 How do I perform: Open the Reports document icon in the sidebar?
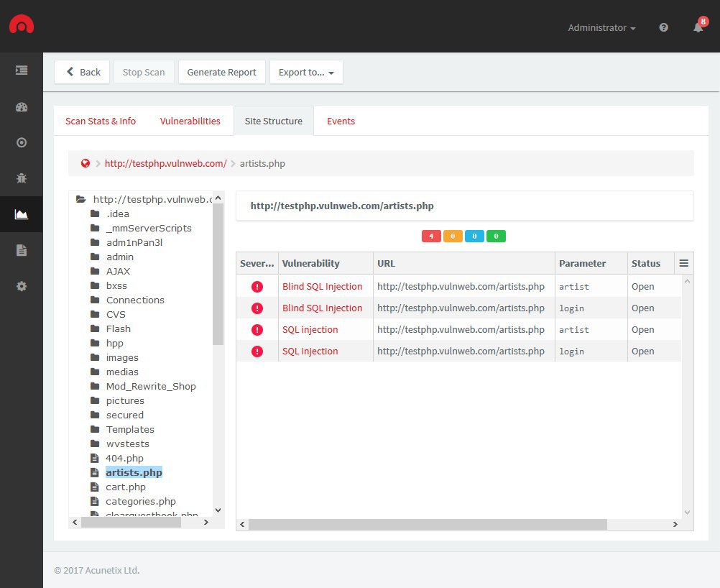click(x=22, y=250)
